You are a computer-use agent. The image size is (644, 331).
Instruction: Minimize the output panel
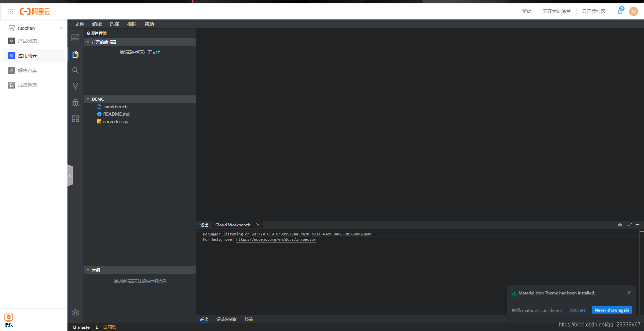tap(637, 225)
